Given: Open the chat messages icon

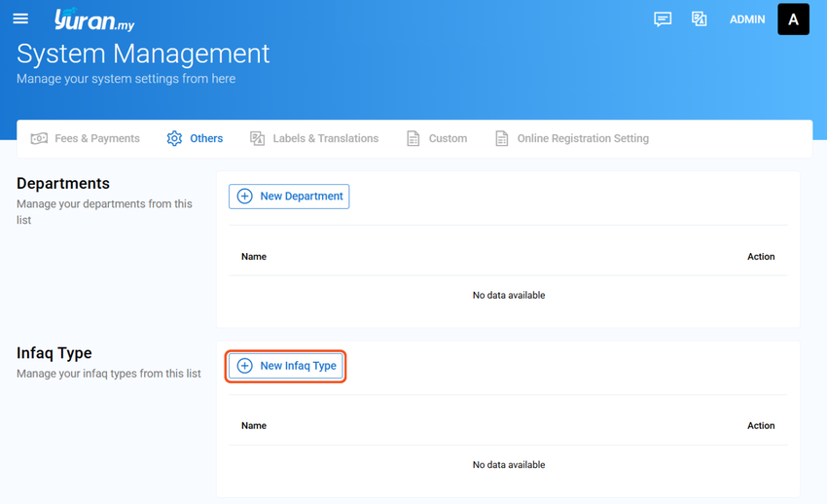Looking at the screenshot, I should pos(663,19).
